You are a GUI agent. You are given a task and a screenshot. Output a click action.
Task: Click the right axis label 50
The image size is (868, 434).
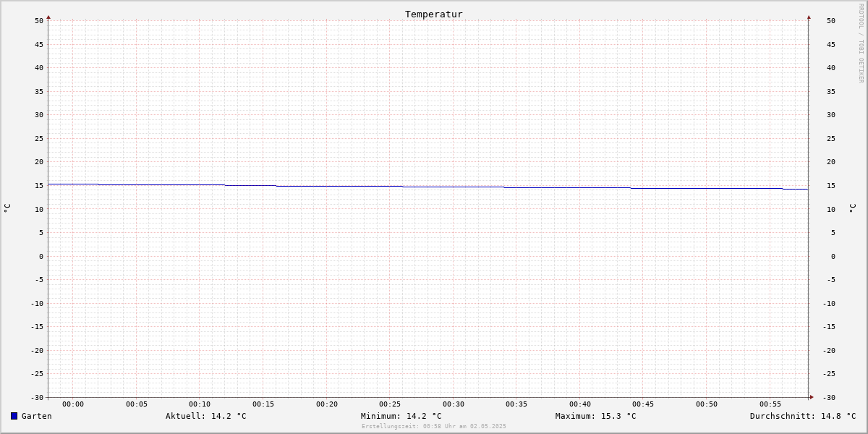(x=831, y=20)
